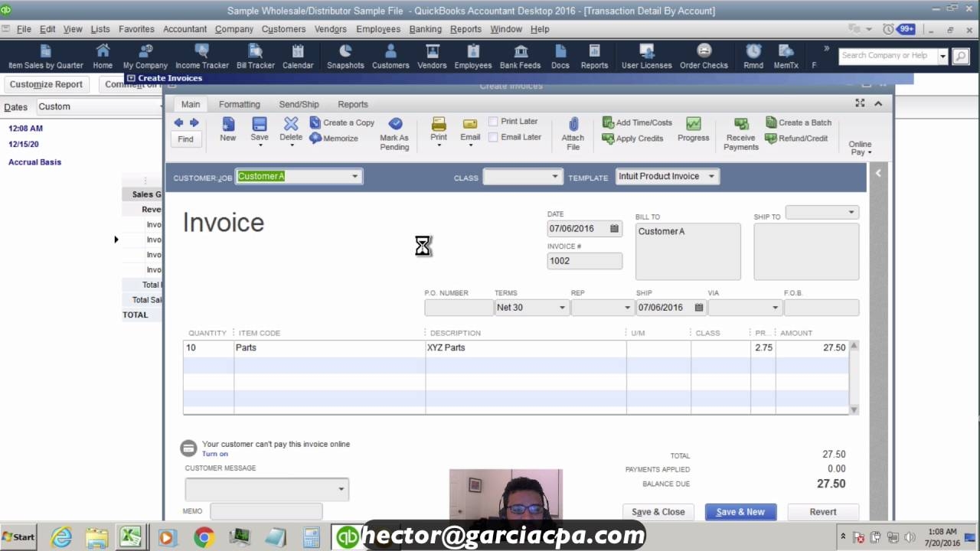This screenshot has width=980, height=551.
Task: Open the Terms dropdown showing Net 30
Action: click(x=562, y=307)
